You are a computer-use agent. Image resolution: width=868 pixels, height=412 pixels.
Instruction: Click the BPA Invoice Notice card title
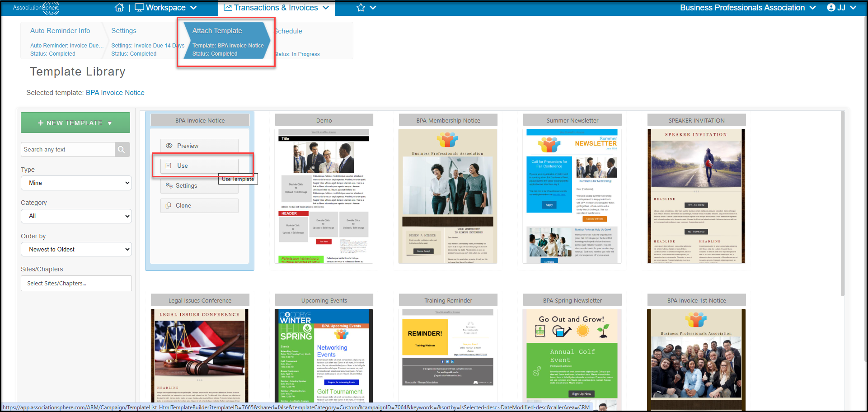coord(200,120)
